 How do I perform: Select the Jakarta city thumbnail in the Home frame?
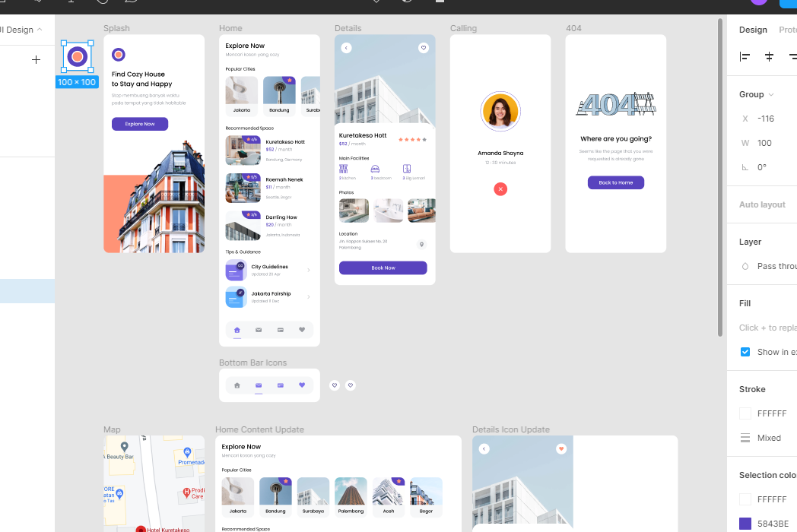(x=242, y=96)
